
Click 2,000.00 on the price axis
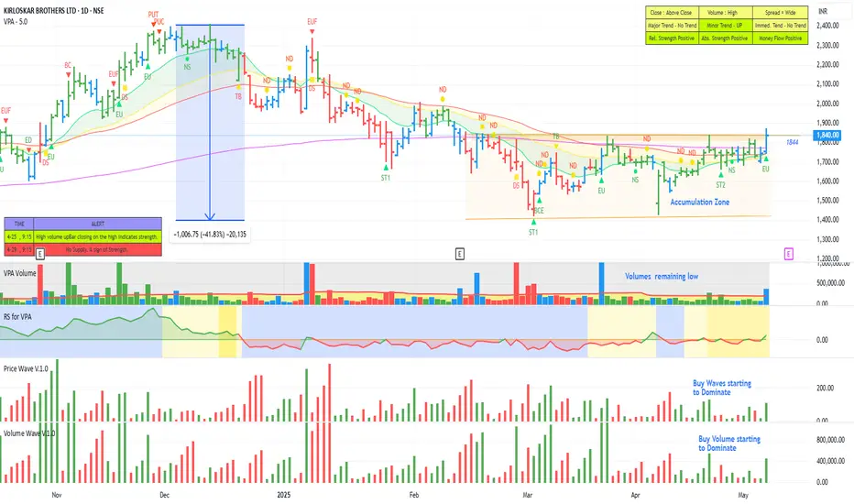[x=827, y=104]
